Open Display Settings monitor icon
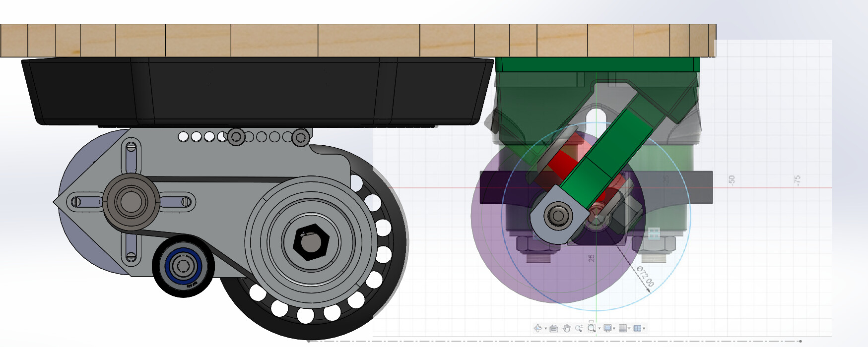The height and width of the screenshot is (347, 868). click(x=607, y=328)
